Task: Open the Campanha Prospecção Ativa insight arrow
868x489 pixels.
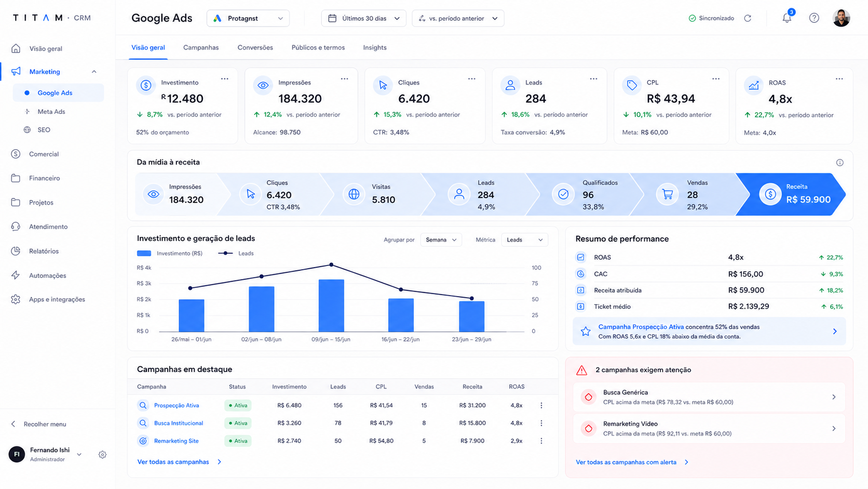Action: click(835, 332)
